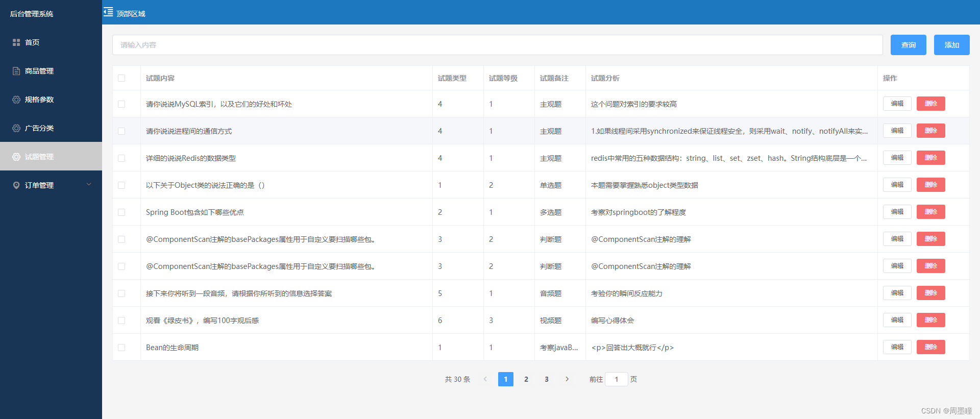
Task: Go to page 3
Action: [x=547, y=379]
